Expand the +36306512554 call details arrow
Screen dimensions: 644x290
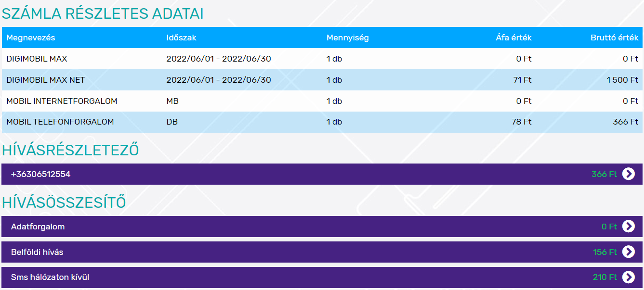629,174
